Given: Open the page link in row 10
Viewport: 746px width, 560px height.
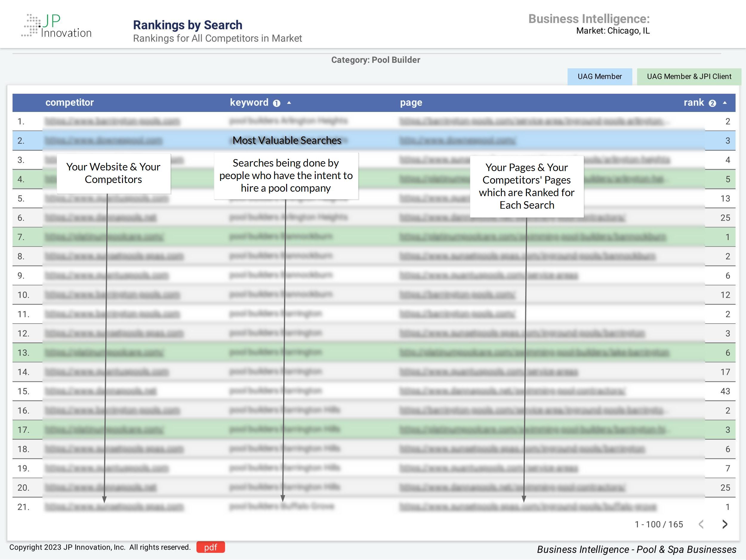Looking at the screenshot, I should 458,295.
